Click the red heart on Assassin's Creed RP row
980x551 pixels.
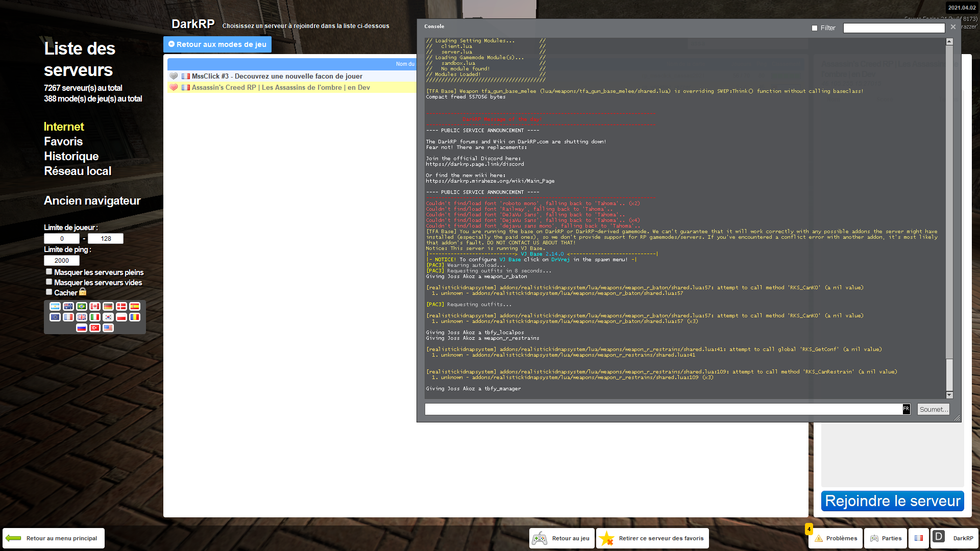pyautogui.click(x=174, y=88)
